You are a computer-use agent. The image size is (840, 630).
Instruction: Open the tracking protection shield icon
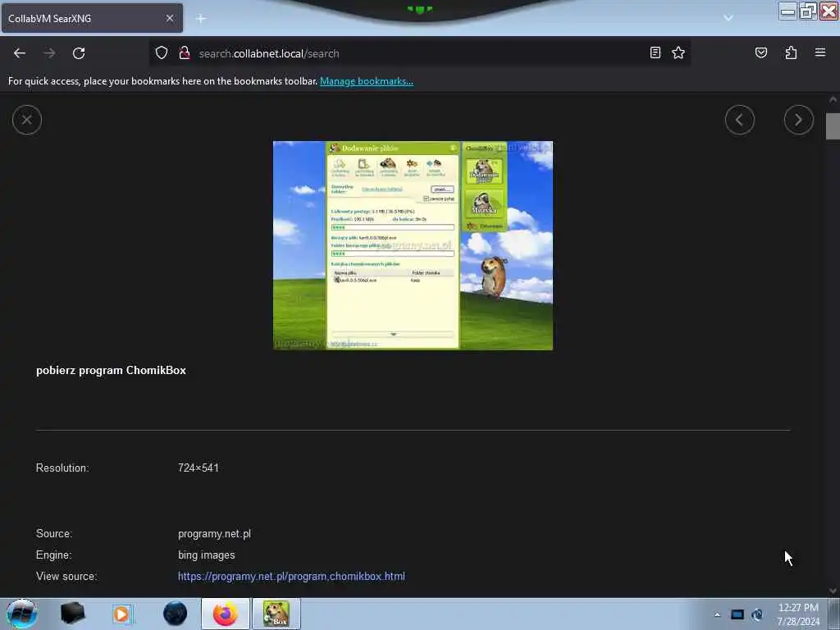tap(162, 53)
